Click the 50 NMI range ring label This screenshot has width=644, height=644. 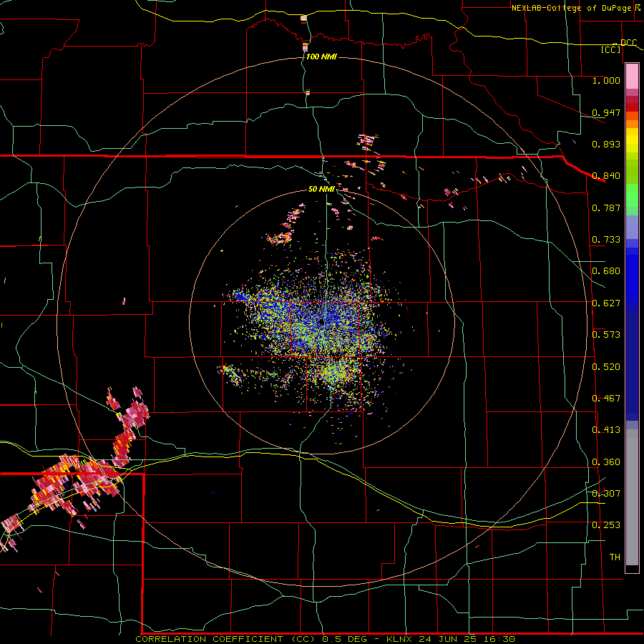[321, 189]
